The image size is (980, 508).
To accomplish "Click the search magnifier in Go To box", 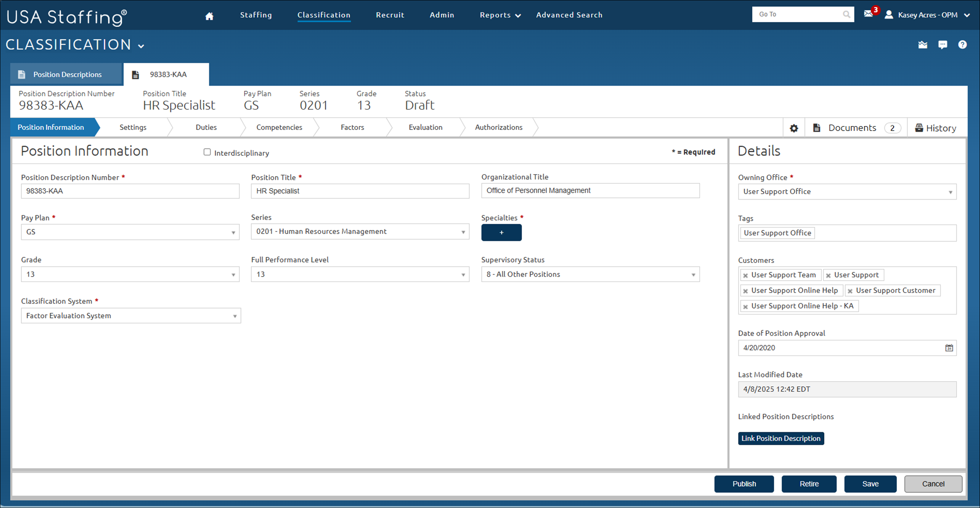I will 846,14.
